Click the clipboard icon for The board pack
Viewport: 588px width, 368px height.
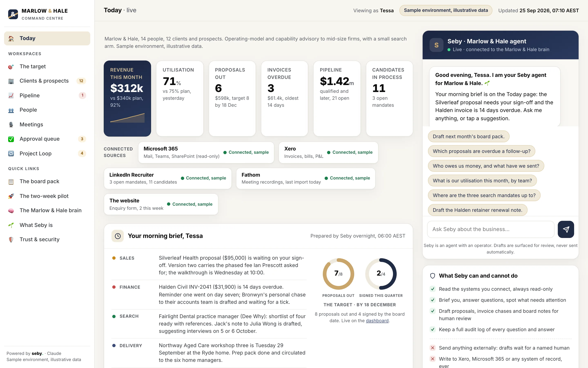pyautogui.click(x=11, y=182)
